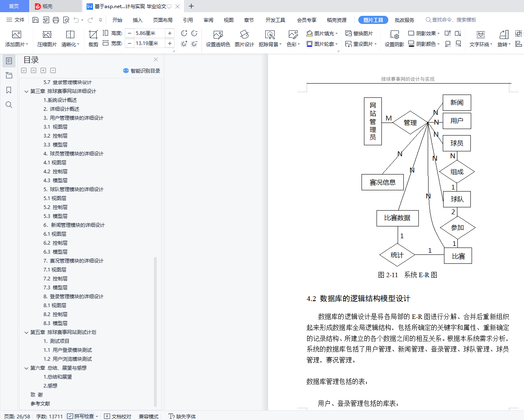
Task: Click 文档校对 document proofing in status bar
Action: click(x=118, y=416)
